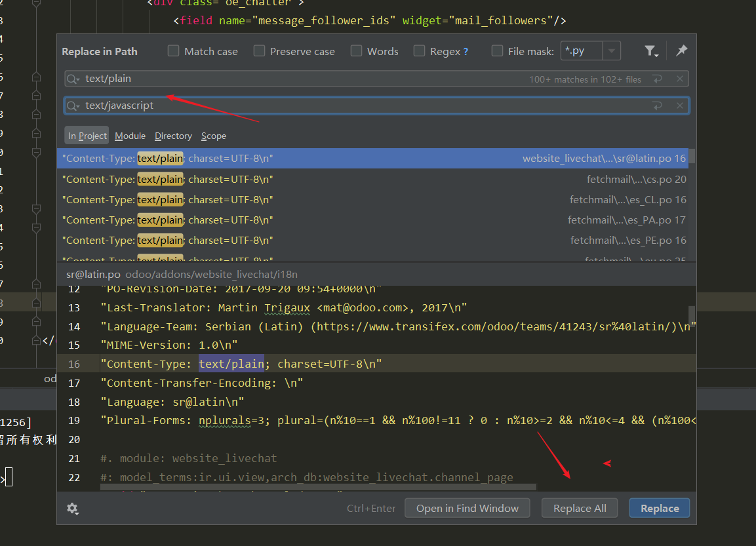Toggle the Regex checkbox

(x=420, y=51)
